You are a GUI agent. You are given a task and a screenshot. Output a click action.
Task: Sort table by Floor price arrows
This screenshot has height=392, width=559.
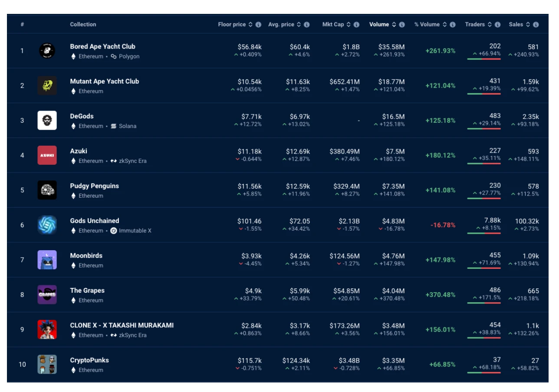pyautogui.click(x=250, y=25)
